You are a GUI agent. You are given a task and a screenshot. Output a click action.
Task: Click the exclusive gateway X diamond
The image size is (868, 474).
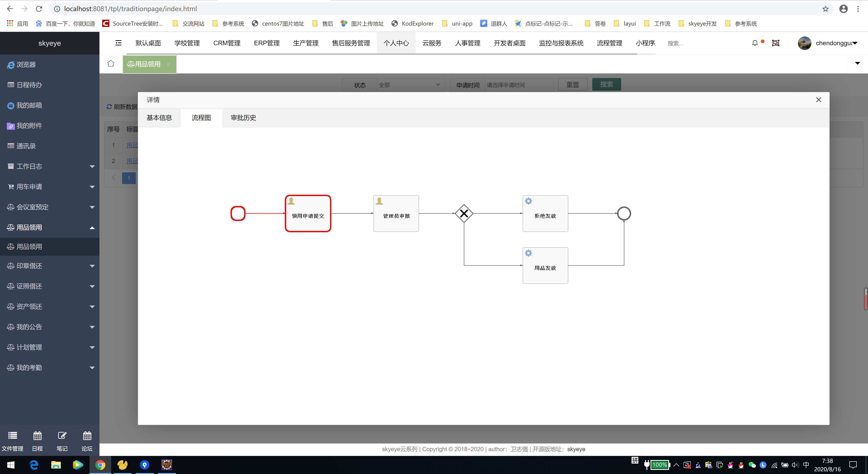click(x=464, y=213)
